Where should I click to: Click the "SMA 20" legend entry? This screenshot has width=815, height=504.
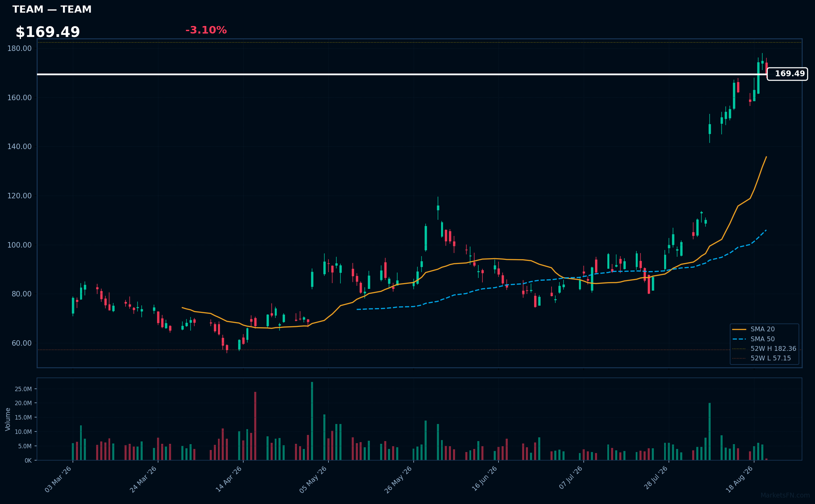click(753, 329)
